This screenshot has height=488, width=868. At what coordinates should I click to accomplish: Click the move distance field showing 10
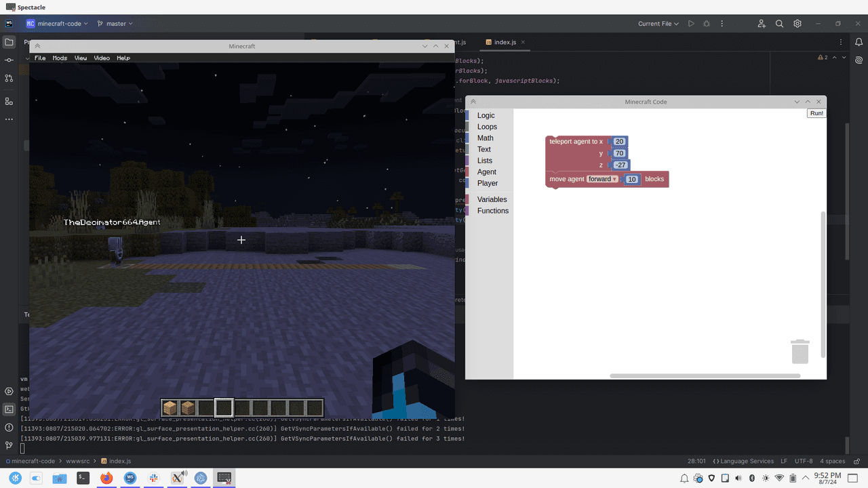[632, 179]
